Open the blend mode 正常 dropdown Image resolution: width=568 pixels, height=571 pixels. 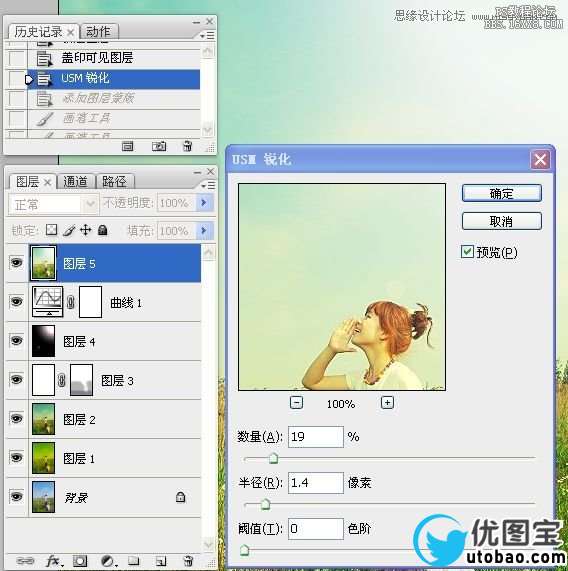(x=53, y=204)
